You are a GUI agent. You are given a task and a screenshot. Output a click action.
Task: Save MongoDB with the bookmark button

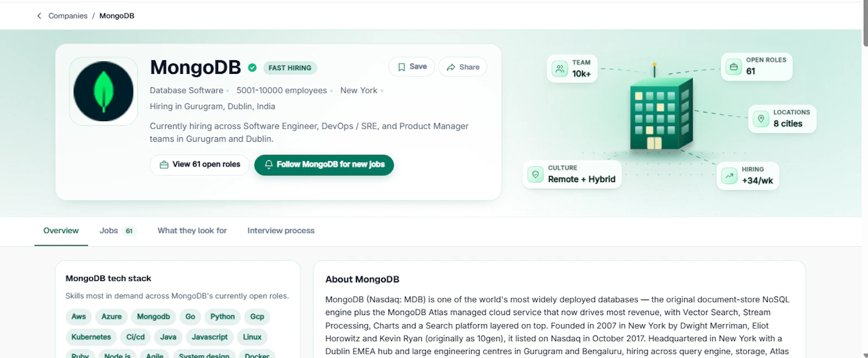coord(412,67)
